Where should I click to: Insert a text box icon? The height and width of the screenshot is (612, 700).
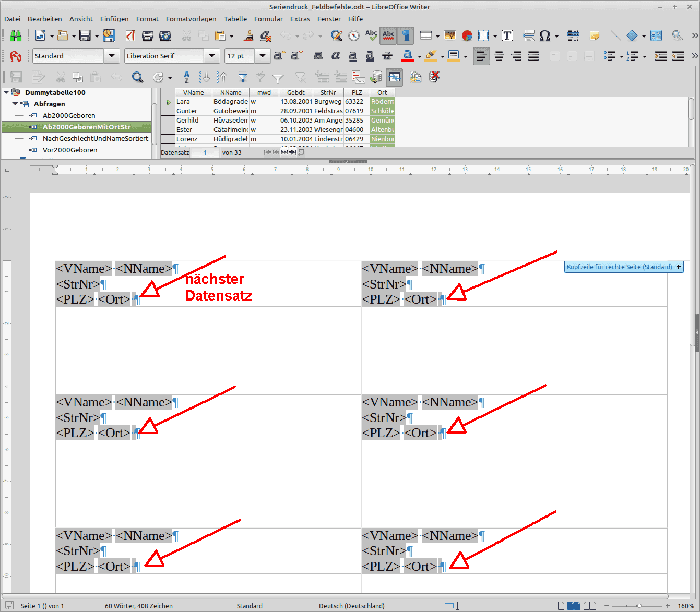tap(507, 35)
